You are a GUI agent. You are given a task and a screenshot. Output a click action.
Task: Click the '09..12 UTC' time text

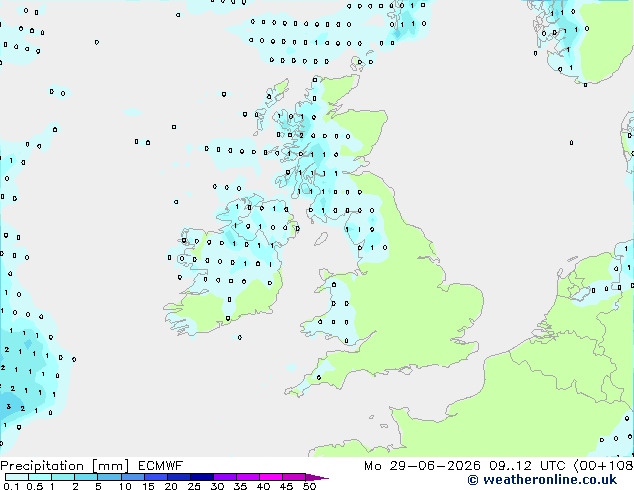tap(527, 466)
